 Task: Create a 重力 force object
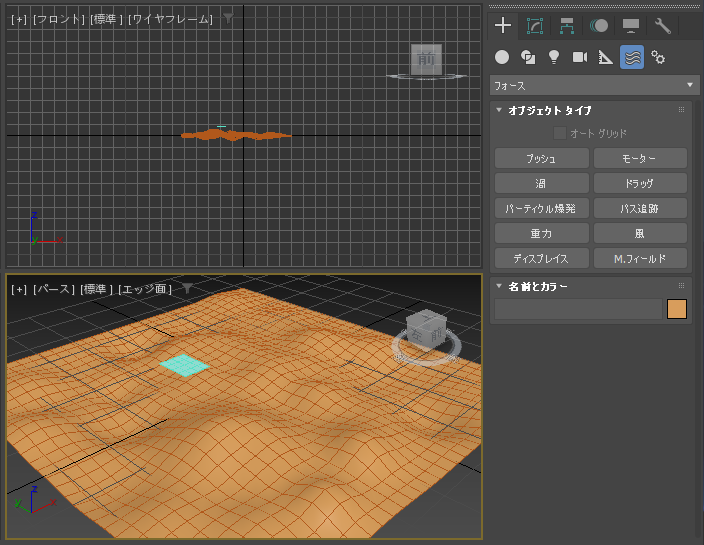[x=541, y=233]
